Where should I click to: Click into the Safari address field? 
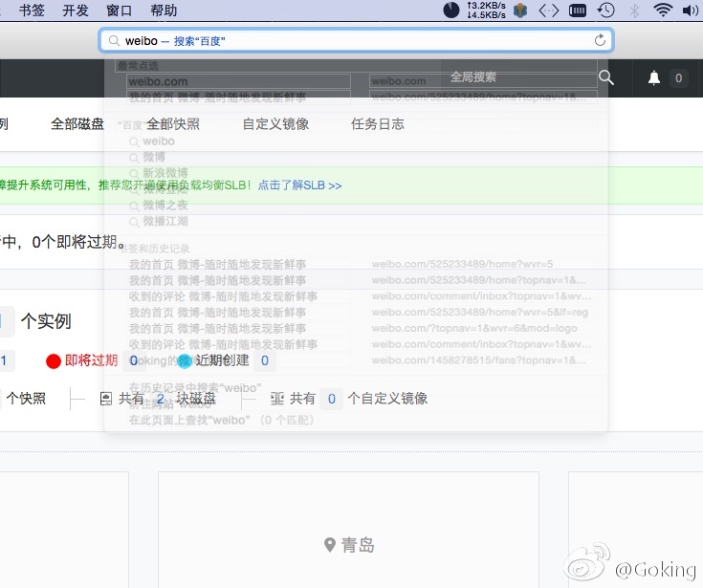point(356,41)
